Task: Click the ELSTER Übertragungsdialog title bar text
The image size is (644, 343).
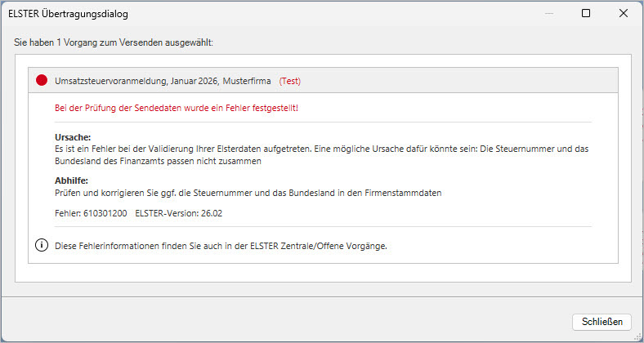Action: 68,14
